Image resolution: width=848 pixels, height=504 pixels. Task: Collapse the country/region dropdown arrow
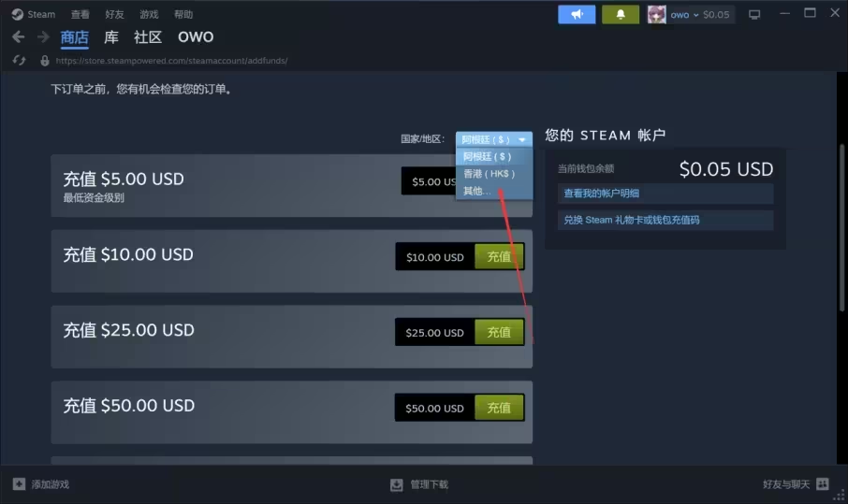[522, 139]
